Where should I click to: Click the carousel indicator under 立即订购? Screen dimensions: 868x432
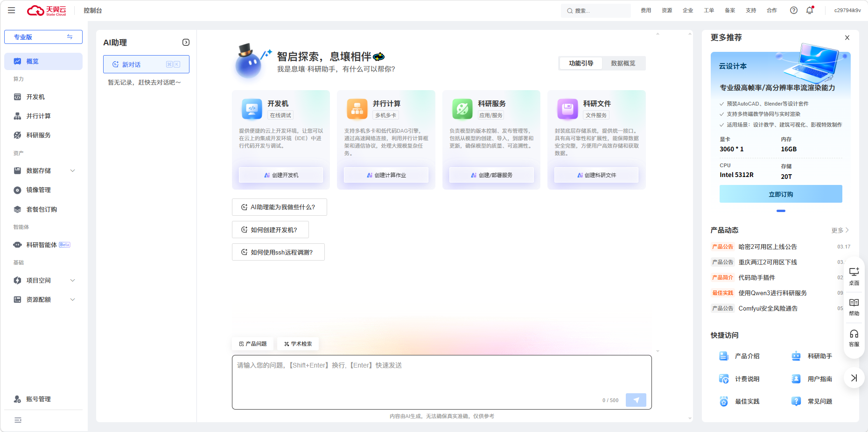[781, 211]
